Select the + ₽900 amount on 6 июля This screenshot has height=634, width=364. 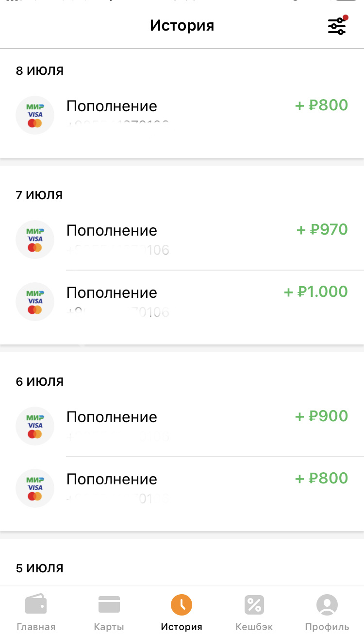pyautogui.click(x=322, y=416)
